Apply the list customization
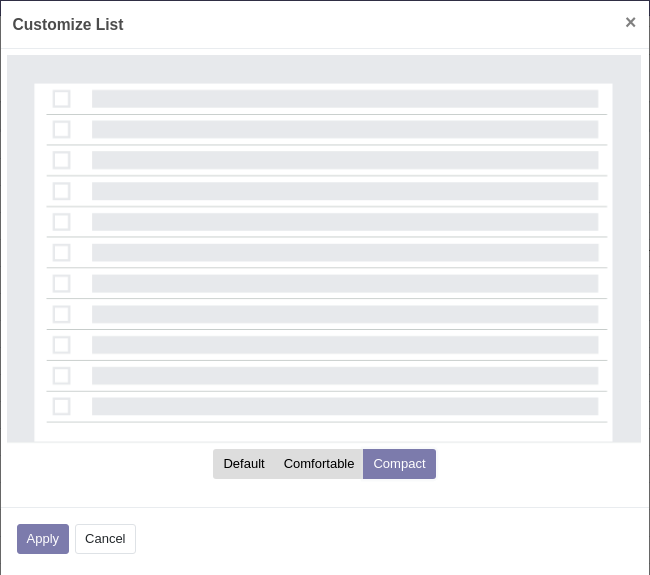The height and width of the screenshot is (575, 650). coord(43,539)
